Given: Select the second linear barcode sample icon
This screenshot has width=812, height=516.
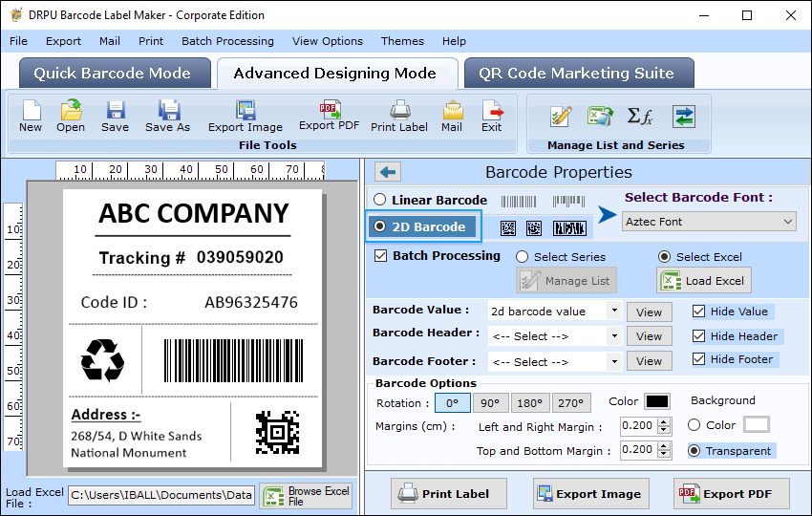Looking at the screenshot, I should click(x=568, y=201).
